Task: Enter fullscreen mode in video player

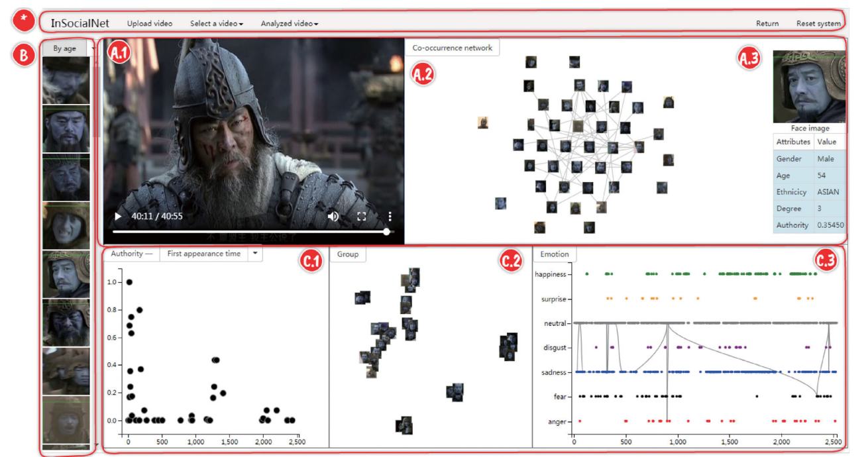Action: coord(362,217)
